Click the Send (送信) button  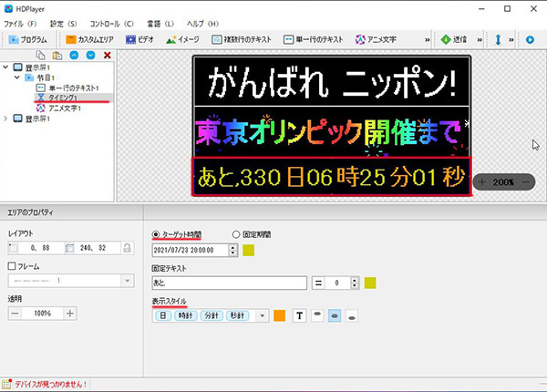pyautogui.click(x=453, y=40)
